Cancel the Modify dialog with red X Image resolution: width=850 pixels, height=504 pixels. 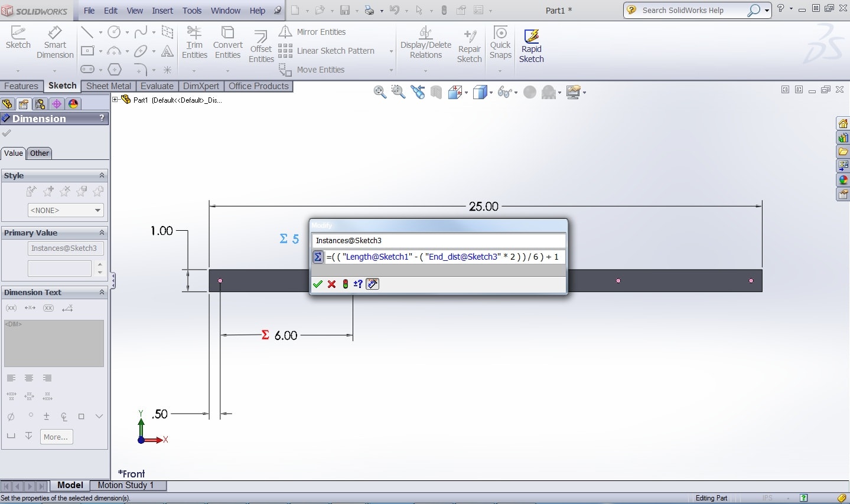point(332,284)
